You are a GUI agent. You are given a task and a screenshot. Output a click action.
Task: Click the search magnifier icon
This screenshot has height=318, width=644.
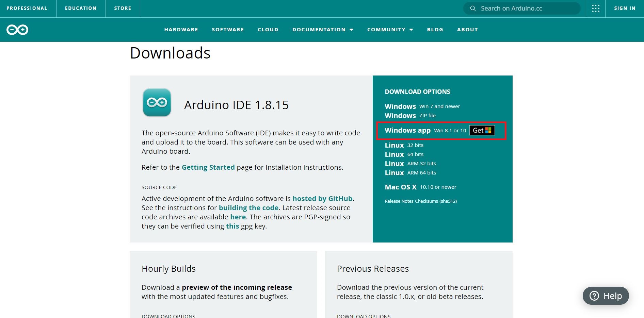(x=473, y=9)
